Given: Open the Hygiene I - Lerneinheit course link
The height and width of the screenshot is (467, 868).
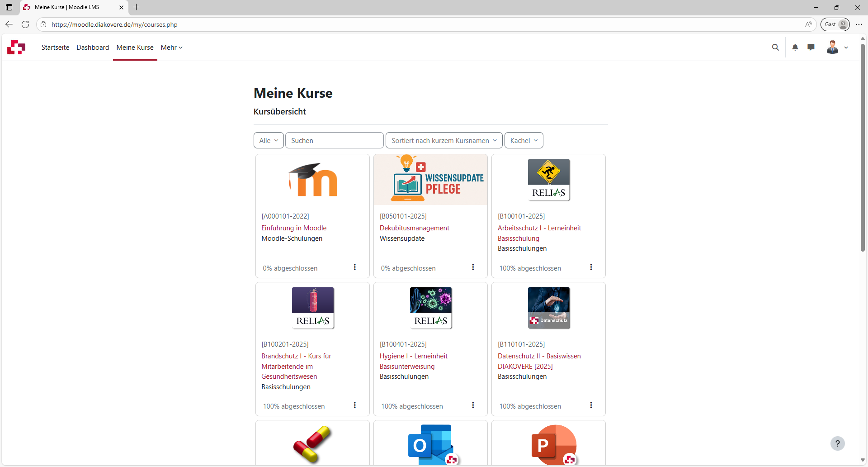Looking at the screenshot, I should click(x=413, y=356).
